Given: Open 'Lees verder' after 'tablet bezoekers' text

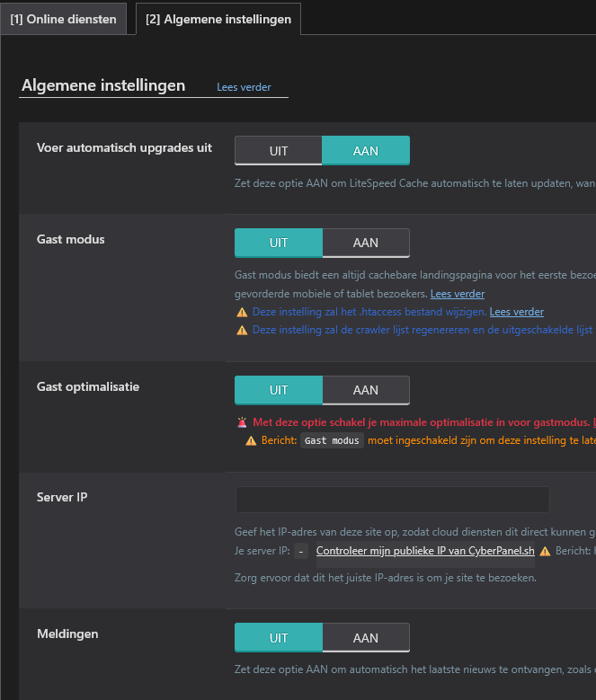Looking at the screenshot, I should point(458,294).
